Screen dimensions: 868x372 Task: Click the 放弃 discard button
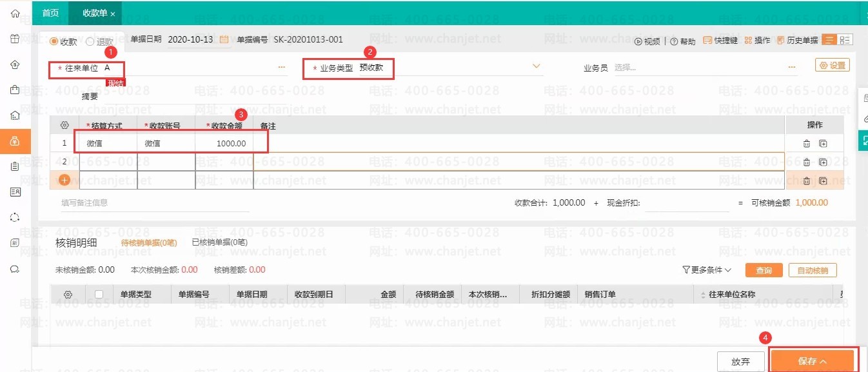tap(741, 362)
